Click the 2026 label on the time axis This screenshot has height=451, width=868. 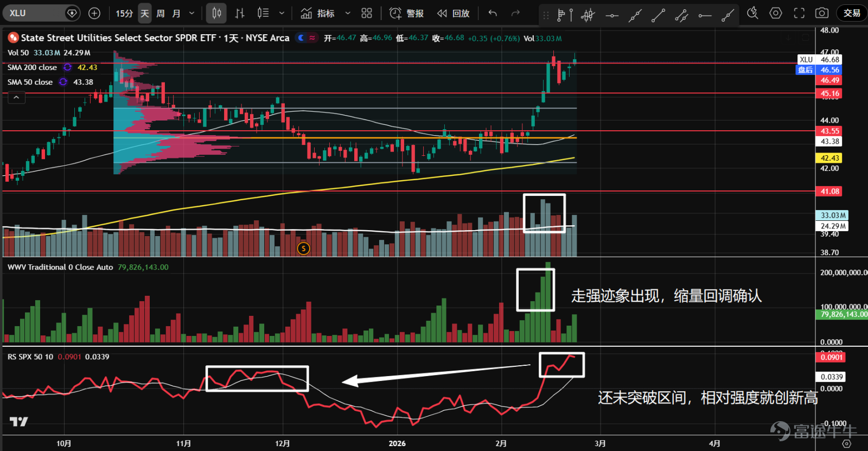click(397, 443)
